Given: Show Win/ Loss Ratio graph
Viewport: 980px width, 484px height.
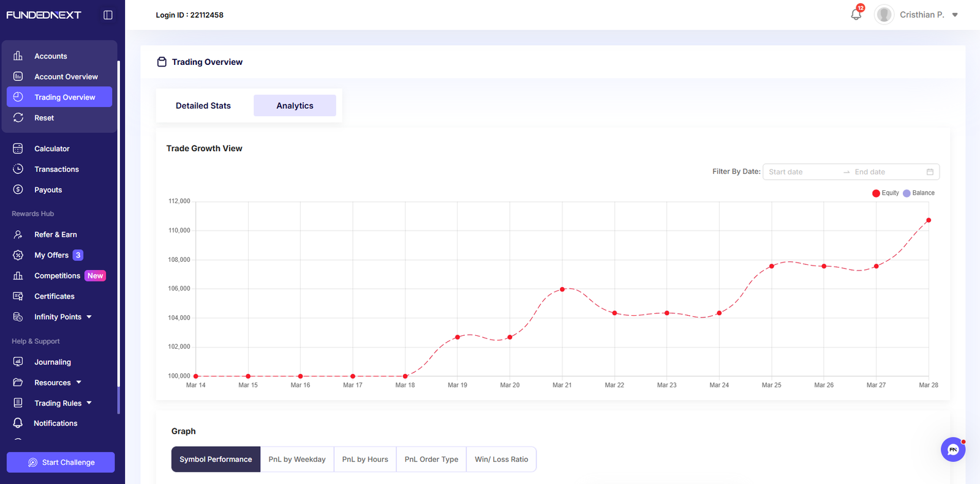Looking at the screenshot, I should point(501,460).
